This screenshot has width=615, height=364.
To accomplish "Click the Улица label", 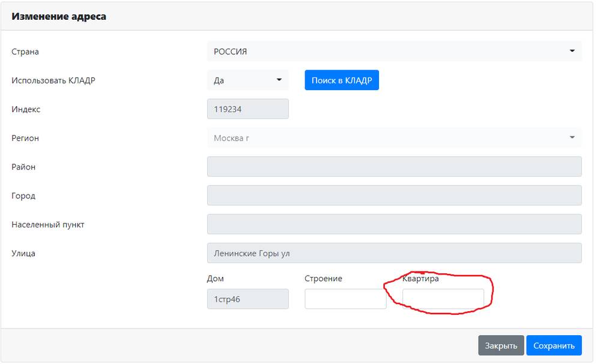I will tap(23, 253).
